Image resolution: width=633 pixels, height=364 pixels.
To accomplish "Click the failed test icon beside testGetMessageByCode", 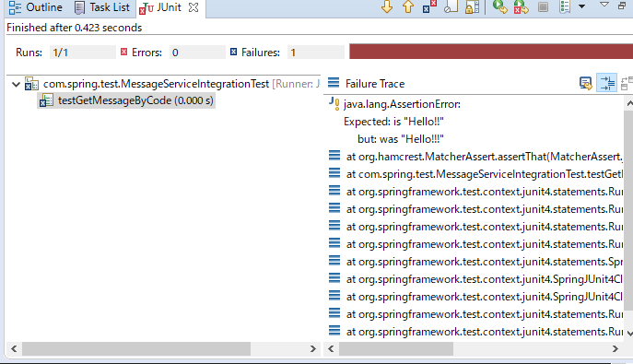I will pos(46,100).
